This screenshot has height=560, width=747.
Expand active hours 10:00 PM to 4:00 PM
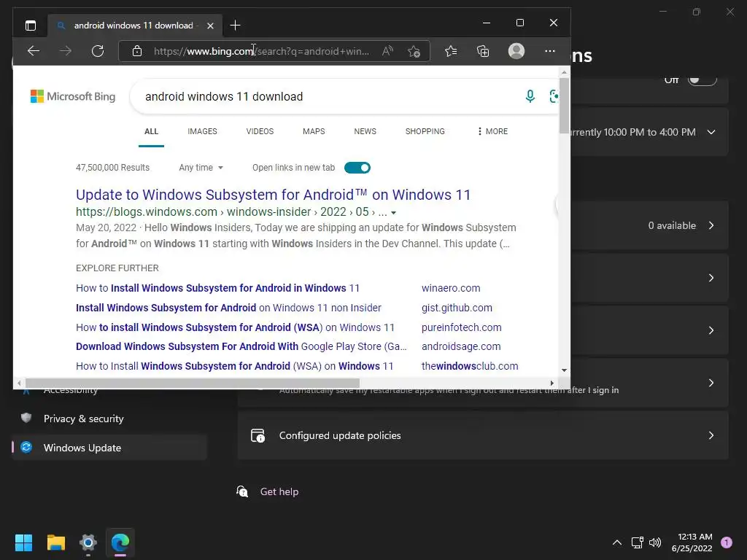coord(711,132)
